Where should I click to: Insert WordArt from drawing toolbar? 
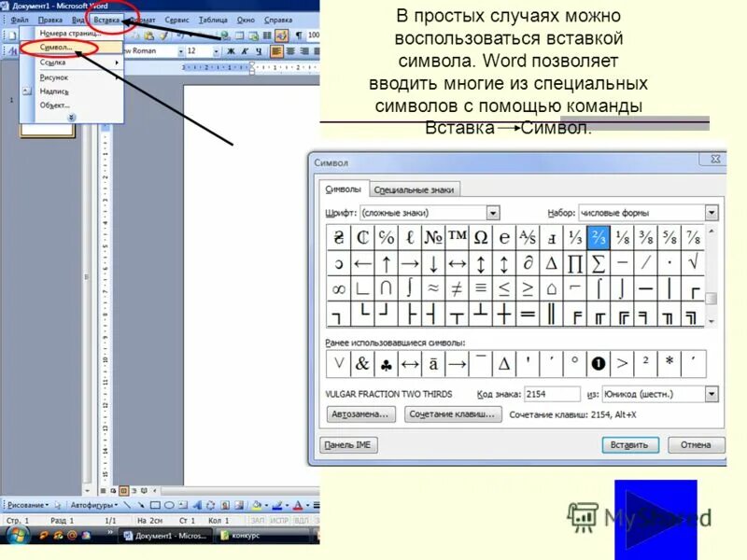tap(197, 505)
